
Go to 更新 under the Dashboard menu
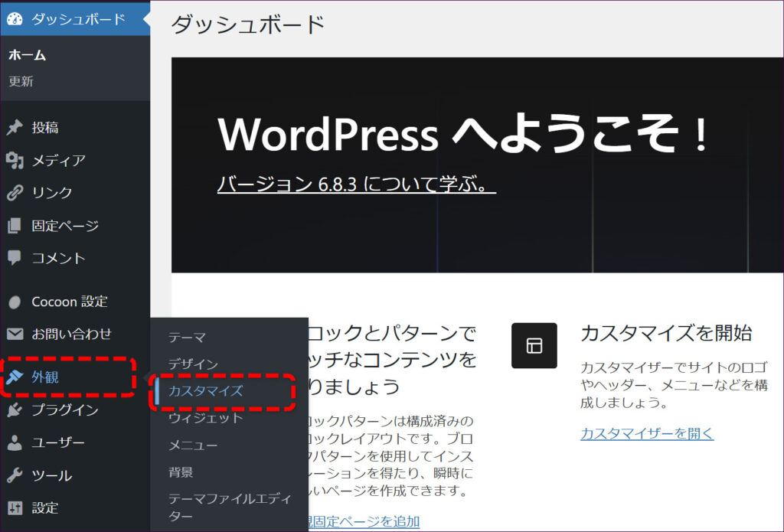pyautogui.click(x=21, y=81)
